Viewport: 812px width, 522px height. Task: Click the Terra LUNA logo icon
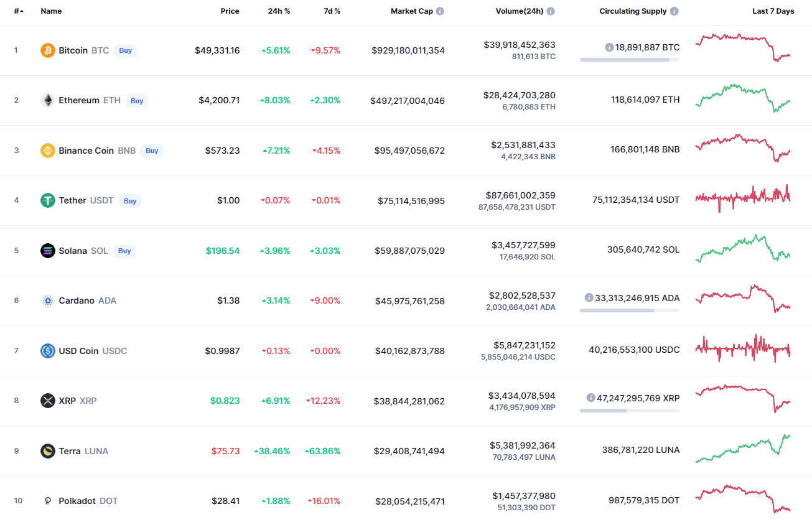tap(48, 451)
